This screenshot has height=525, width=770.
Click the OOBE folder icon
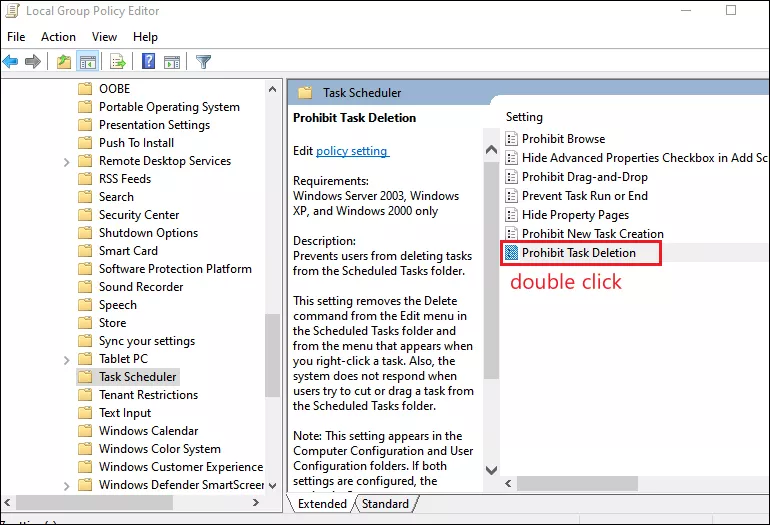coord(85,89)
